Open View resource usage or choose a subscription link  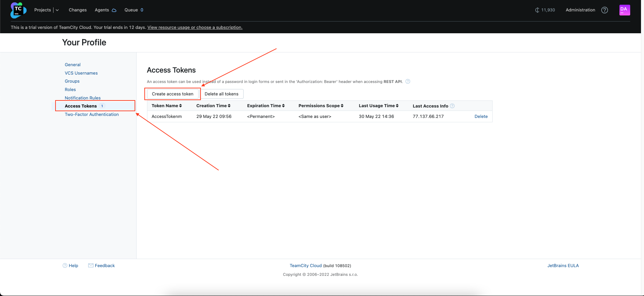pyautogui.click(x=195, y=28)
